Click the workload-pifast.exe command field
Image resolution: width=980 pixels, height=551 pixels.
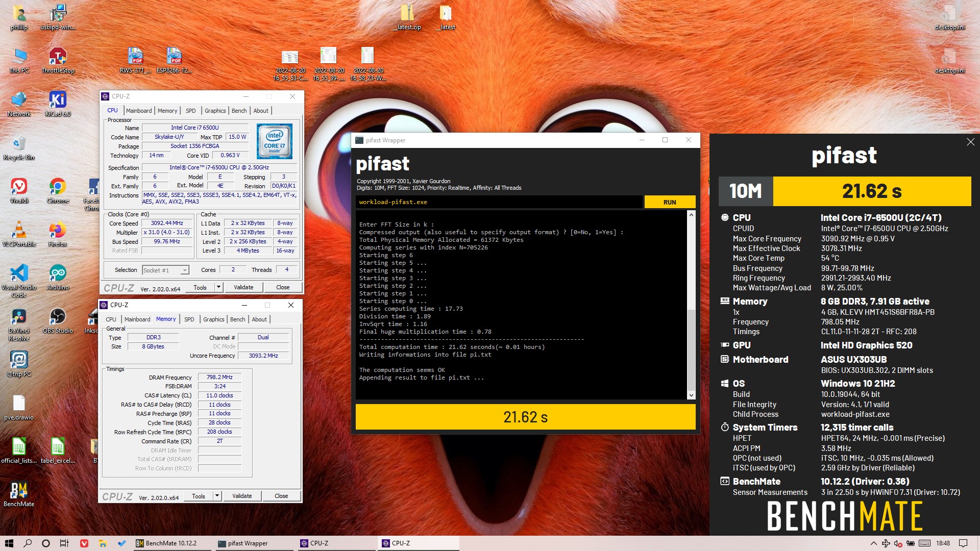pos(499,202)
